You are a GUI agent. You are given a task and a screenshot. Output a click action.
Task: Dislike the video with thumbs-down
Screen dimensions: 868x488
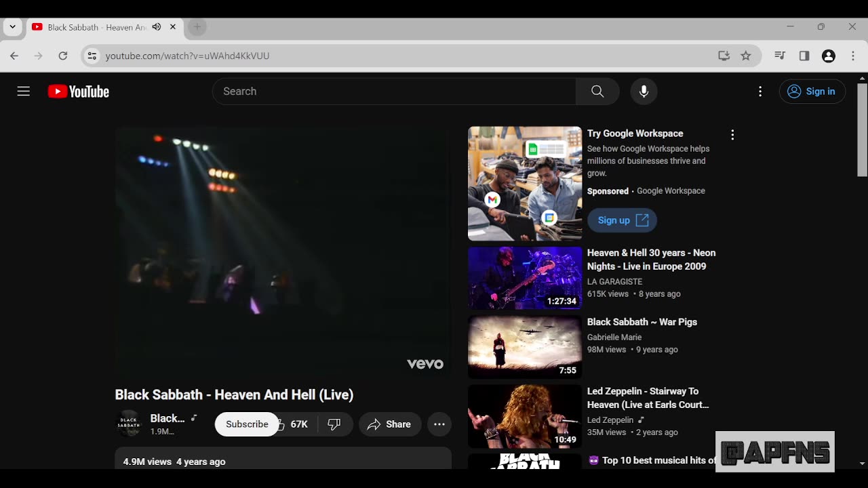pyautogui.click(x=334, y=424)
